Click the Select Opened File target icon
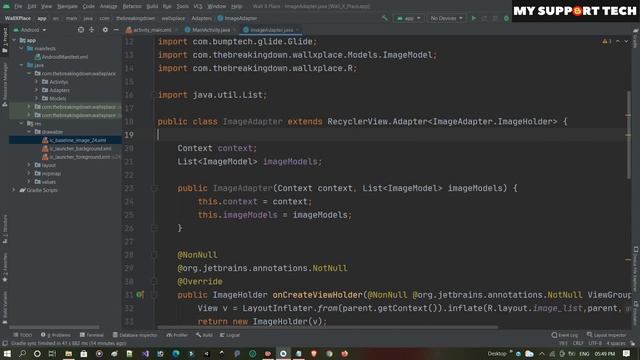 click(x=81, y=30)
